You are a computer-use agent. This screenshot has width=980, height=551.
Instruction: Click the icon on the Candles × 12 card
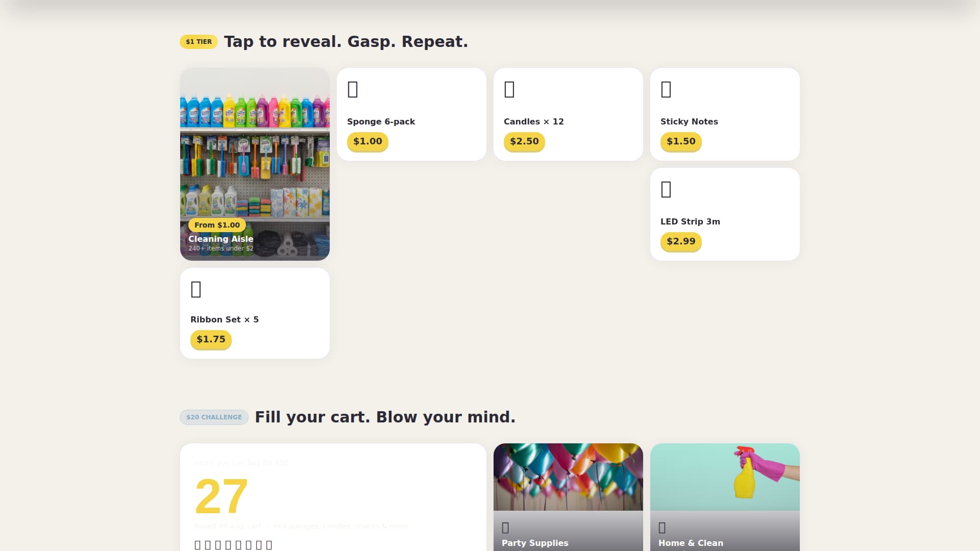pyautogui.click(x=509, y=89)
